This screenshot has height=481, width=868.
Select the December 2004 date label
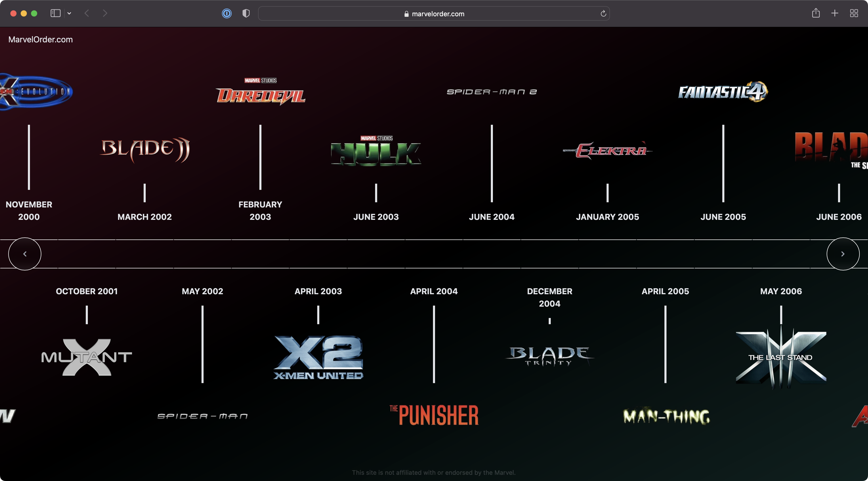(x=549, y=297)
